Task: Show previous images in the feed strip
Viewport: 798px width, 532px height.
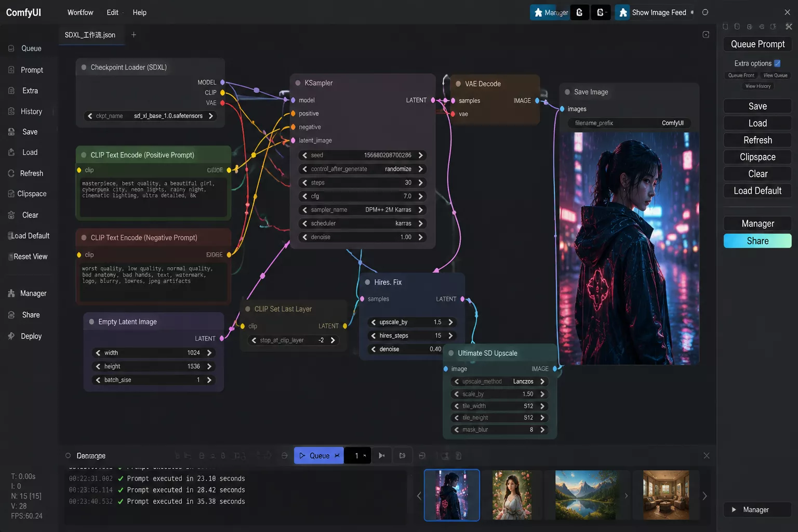Action: (x=419, y=496)
